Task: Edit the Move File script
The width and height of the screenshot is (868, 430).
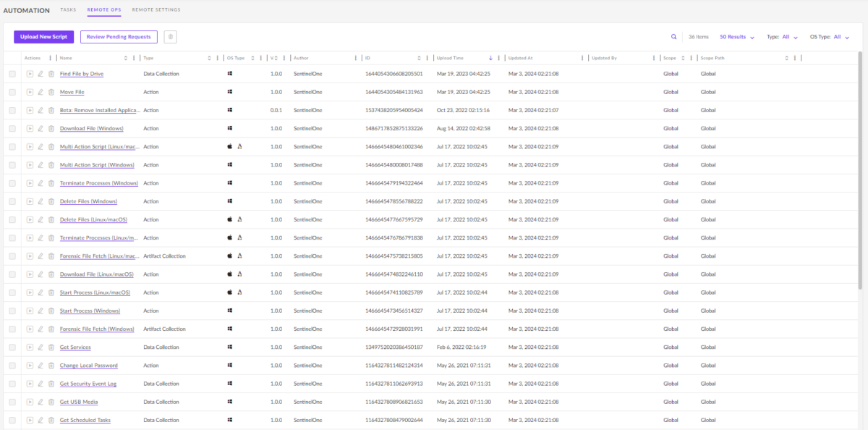Action: (x=41, y=92)
